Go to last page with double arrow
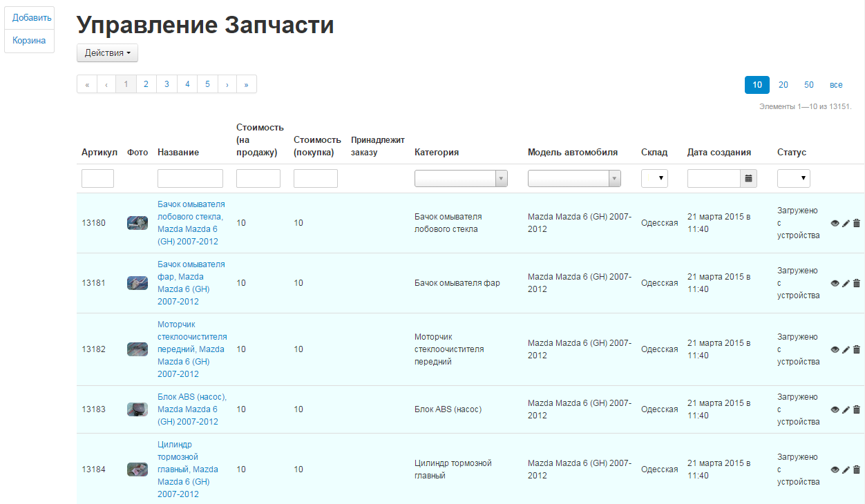Viewport: 865px width, 504px height. tap(247, 84)
